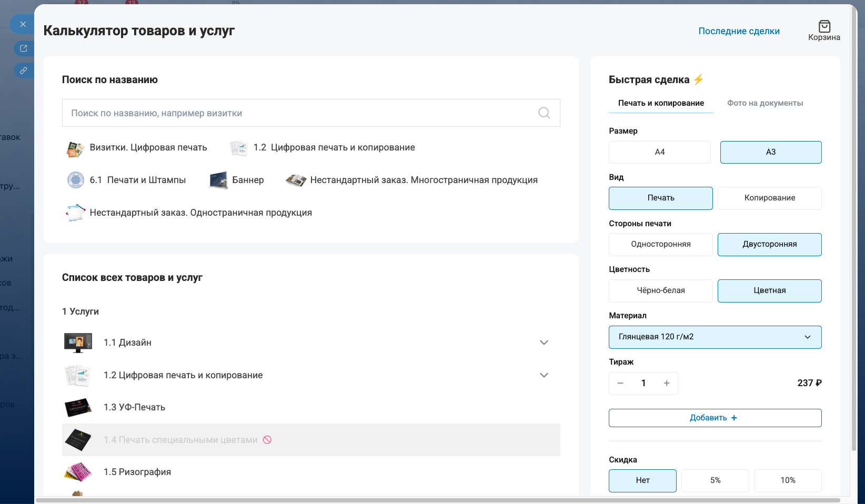
Task: Expand the 1.1 Дизайн category
Action: (544, 342)
